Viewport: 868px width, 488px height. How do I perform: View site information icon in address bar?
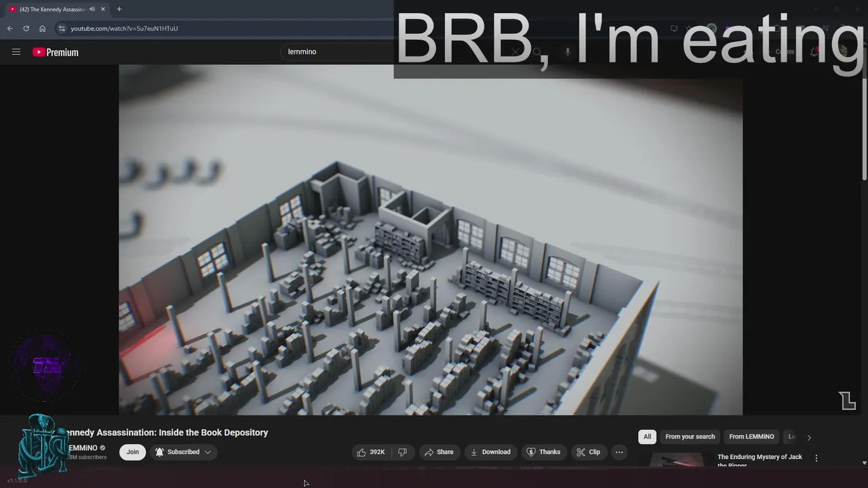tap(61, 28)
